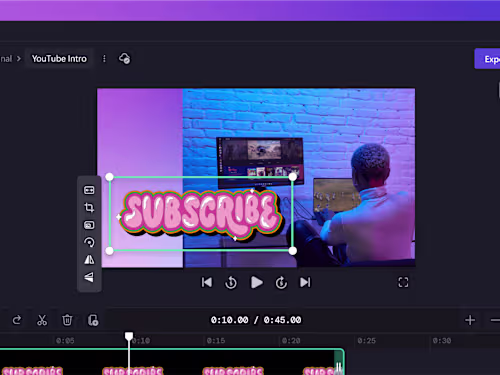Viewport: 500px width, 375px height.
Task: Rotate the selected sticker with rotate icon
Action: 89,242
